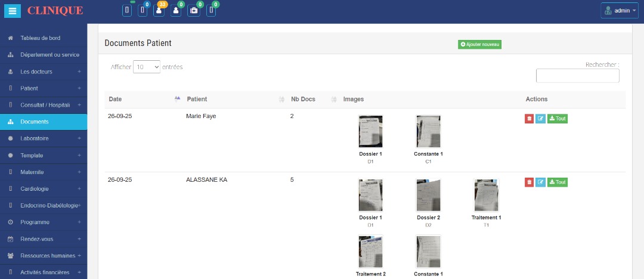The image size is (644, 279).
Task: Click red trash icon for ALASSANE KA
Action: click(x=529, y=182)
